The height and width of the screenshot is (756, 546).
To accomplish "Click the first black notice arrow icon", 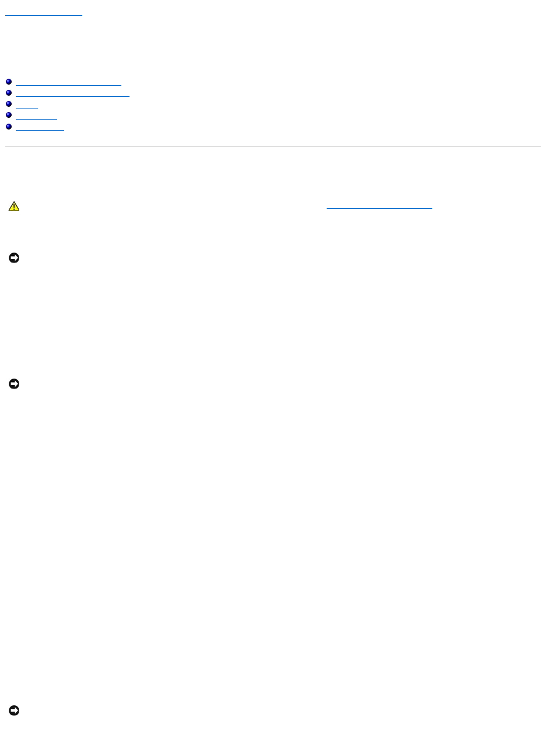I will tap(14, 257).
